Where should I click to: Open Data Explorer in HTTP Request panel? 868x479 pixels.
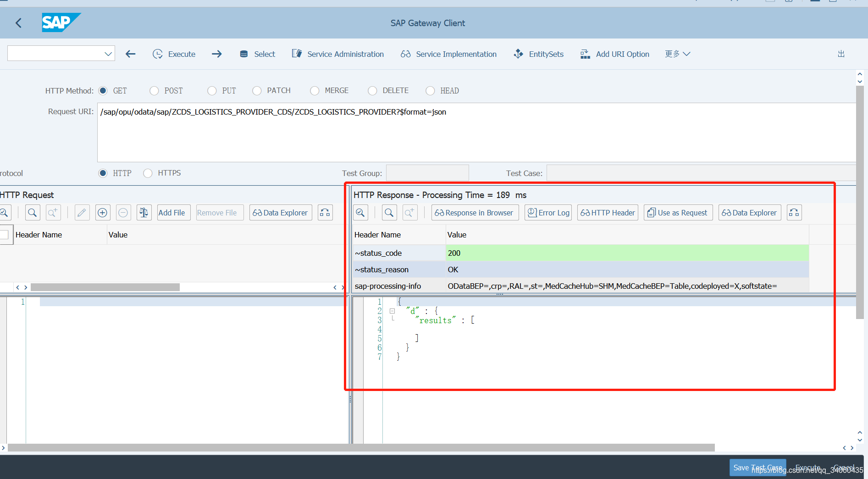pos(281,213)
